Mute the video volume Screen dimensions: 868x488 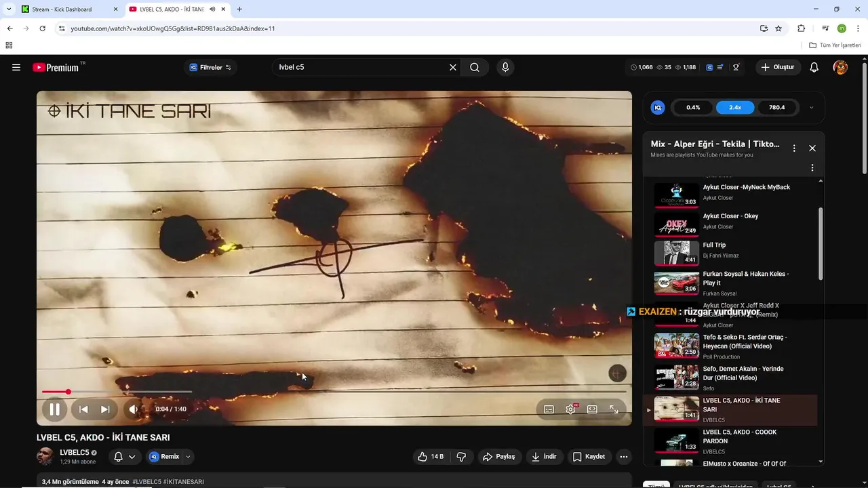click(x=134, y=409)
